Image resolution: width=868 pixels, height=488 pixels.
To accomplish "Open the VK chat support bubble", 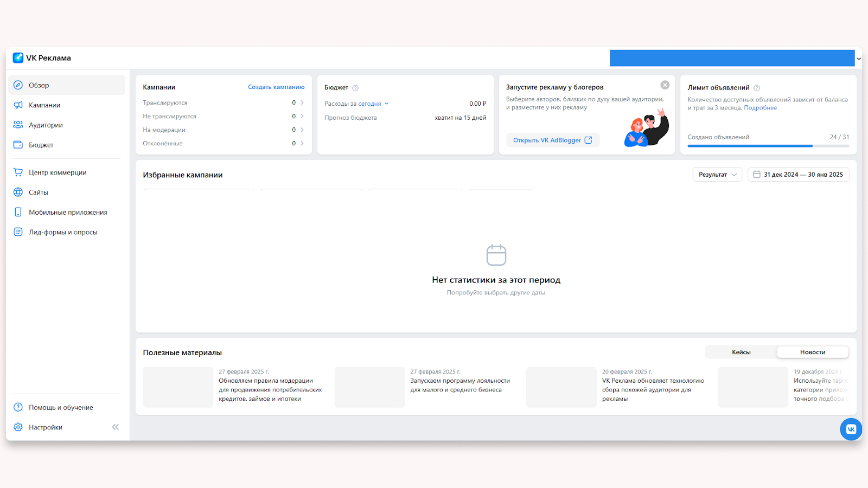I will [851, 429].
